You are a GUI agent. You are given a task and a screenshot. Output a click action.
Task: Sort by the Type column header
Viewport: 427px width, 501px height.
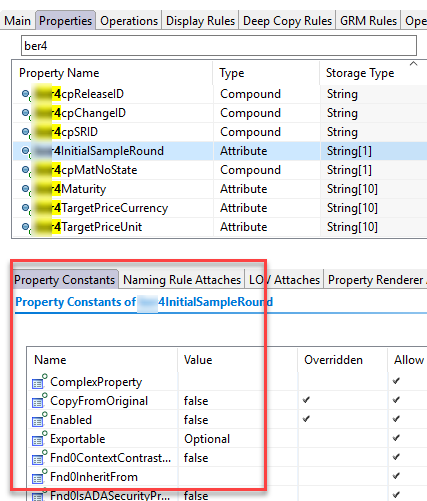232,73
